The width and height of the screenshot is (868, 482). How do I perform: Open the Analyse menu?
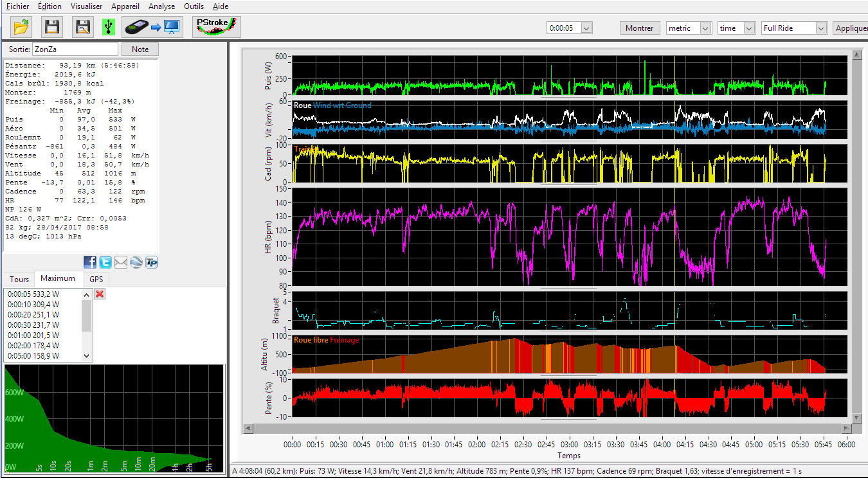point(161,6)
